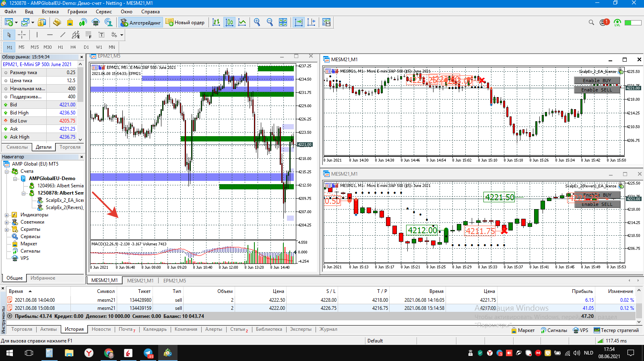Open the Маркет link in the toolbox bar

(523, 330)
